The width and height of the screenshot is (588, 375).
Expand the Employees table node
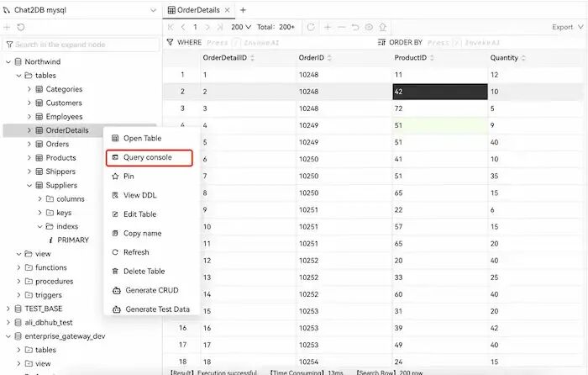(29, 117)
